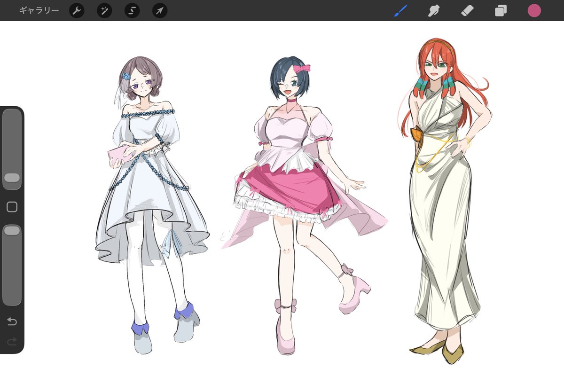Select the Eraser tool
Image resolution: width=564 pixels, height=392 pixels.
coord(467,10)
